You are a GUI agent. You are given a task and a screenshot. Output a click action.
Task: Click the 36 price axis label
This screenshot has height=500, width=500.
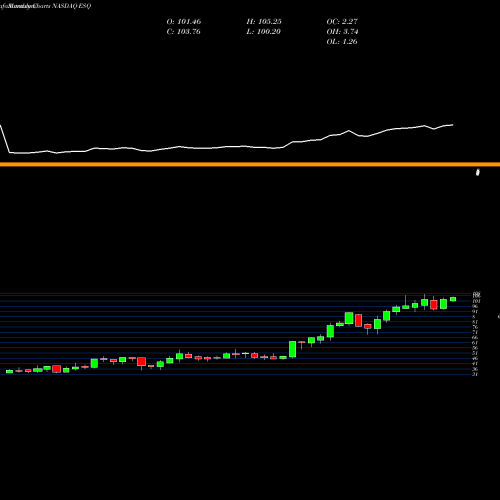click(x=475, y=369)
